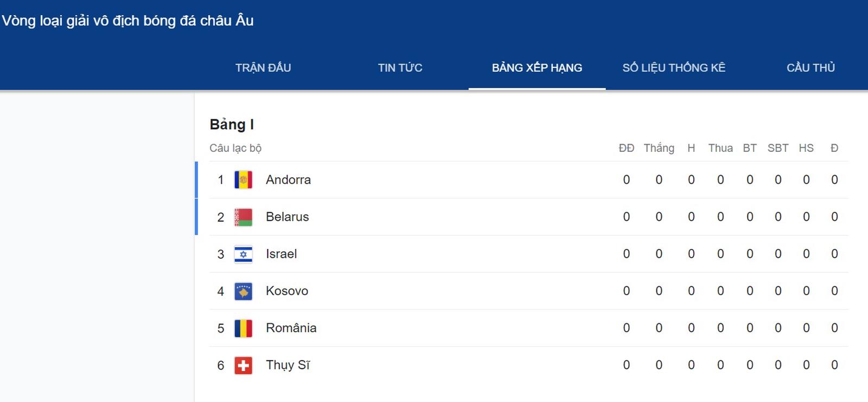Open the TRẬN ĐẤU tab
The image size is (868, 402).
263,68
